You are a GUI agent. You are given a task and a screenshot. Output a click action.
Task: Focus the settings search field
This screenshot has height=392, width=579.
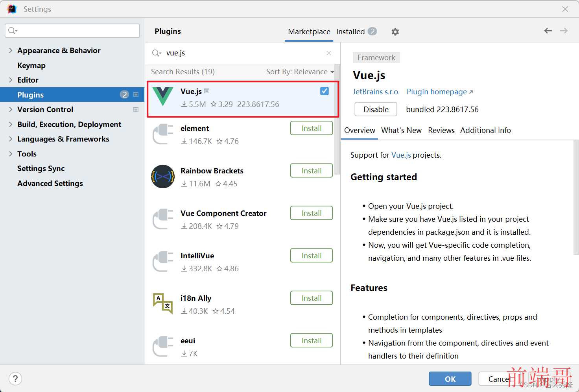click(x=72, y=31)
